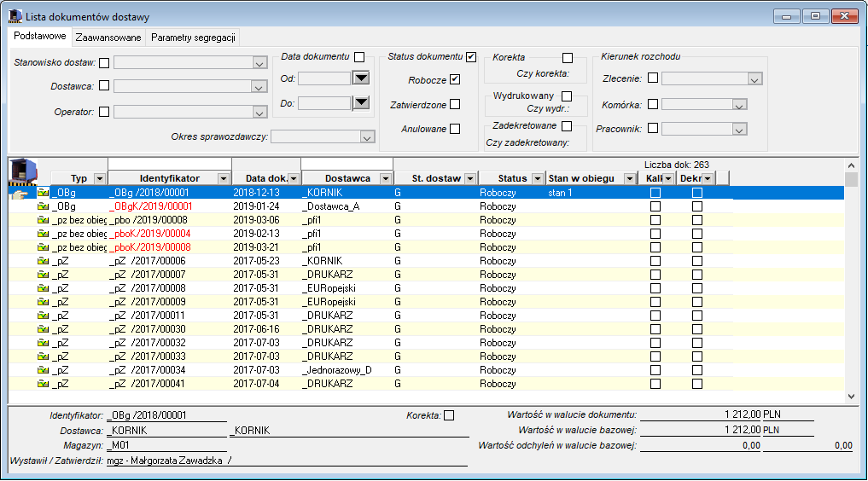Click the pointing hand row marker icon

(20, 194)
